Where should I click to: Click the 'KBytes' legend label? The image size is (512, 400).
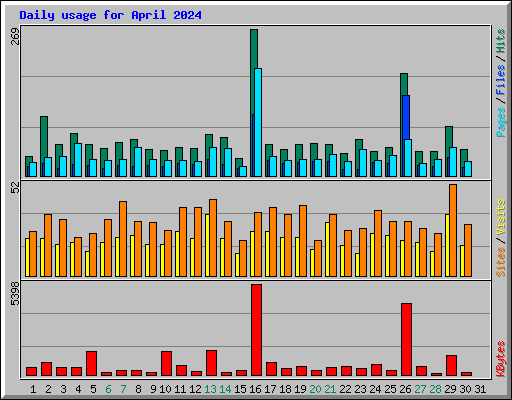click(x=501, y=359)
